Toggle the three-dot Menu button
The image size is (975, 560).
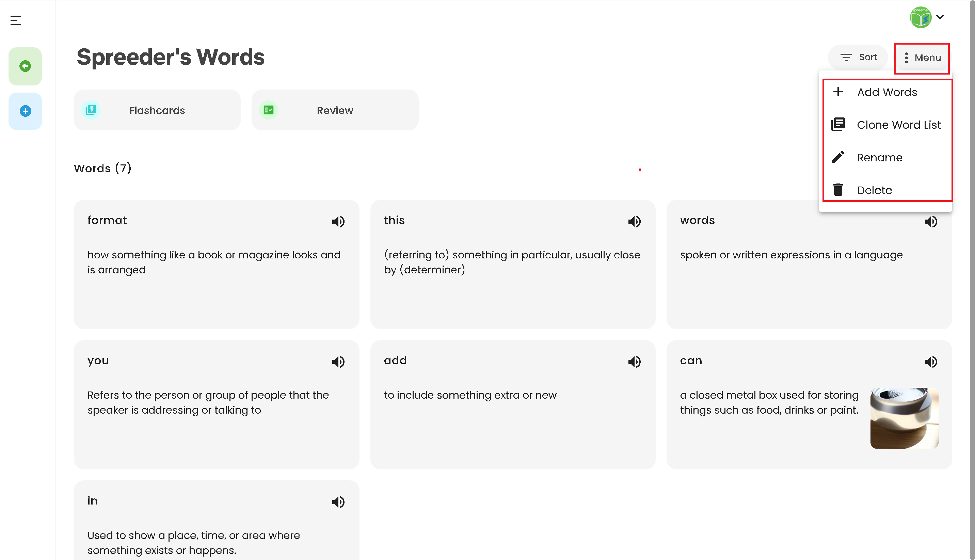coord(922,58)
